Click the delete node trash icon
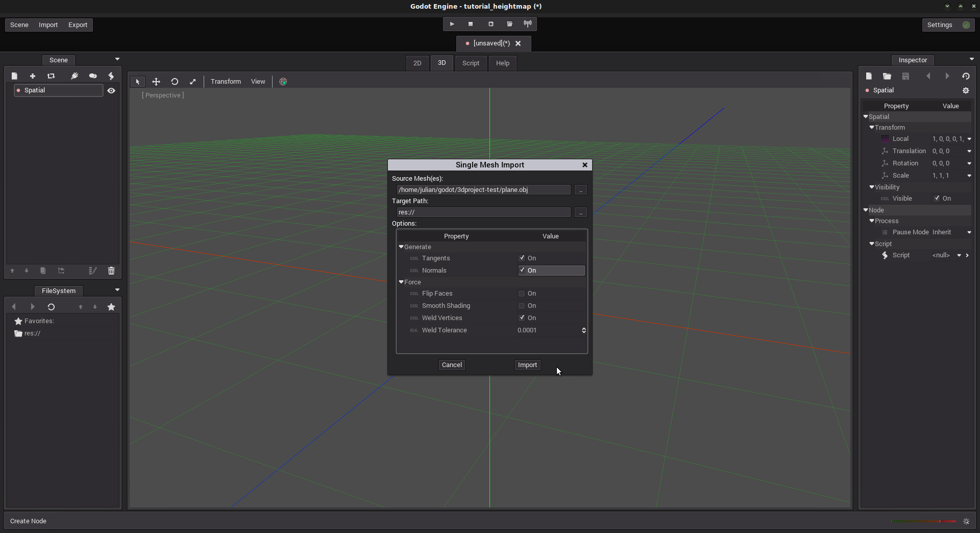The height and width of the screenshot is (533, 980). tap(111, 271)
